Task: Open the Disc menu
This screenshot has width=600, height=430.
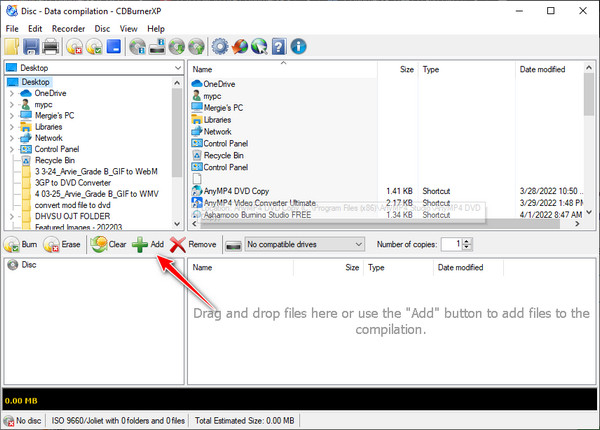Action: point(102,29)
